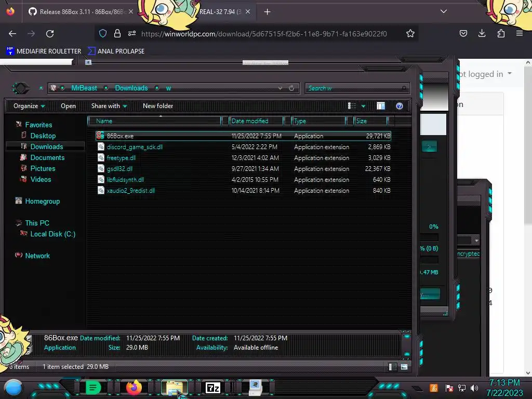The height and width of the screenshot is (399, 532).
Task: Sort by Type column header
Action: (x=318, y=121)
